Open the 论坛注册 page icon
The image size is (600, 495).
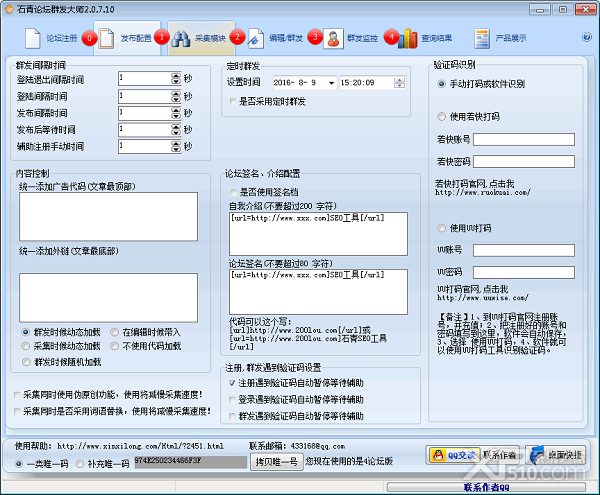click(x=33, y=38)
